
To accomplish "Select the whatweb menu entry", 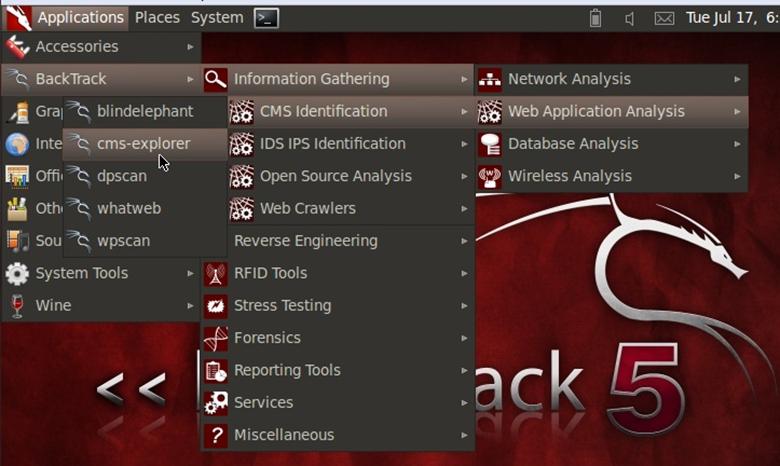I will tap(128, 208).
